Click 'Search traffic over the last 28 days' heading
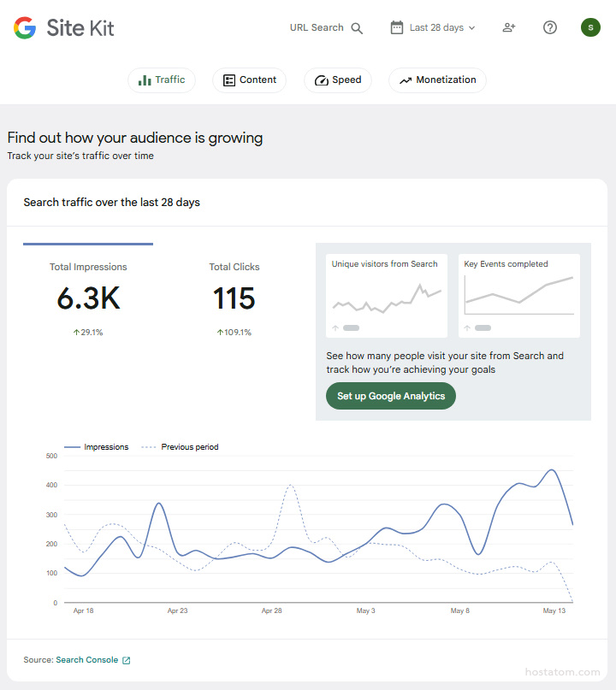Viewport: 616px width, 690px height. coord(112,203)
